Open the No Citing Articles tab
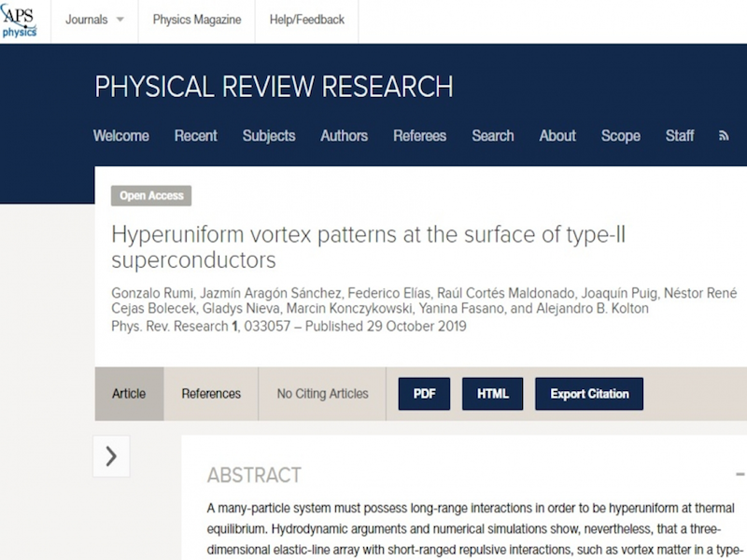The image size is (747, 560). pos(322,394)
